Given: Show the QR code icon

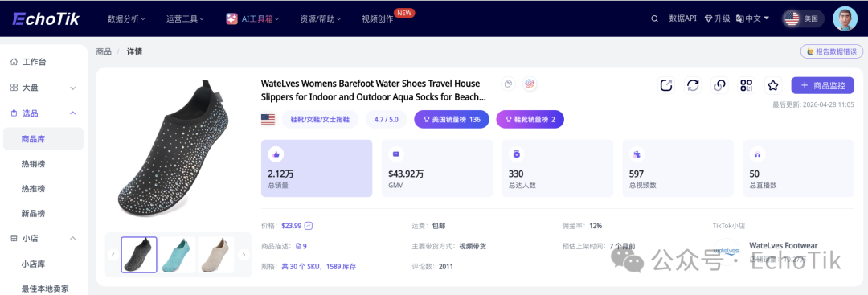Looking at the screenshot, I should 746,85.
